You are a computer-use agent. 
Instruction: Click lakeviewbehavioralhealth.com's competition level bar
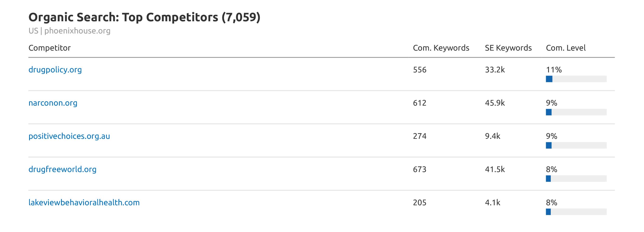576,212
